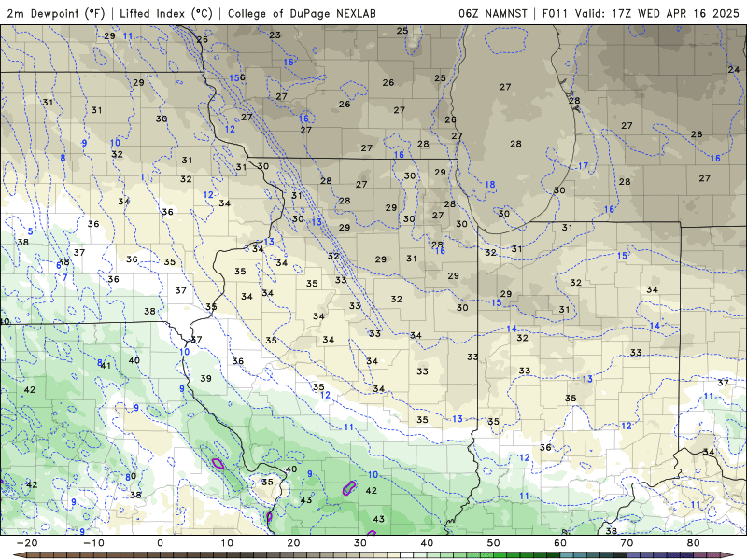Click the '-20' colorbar scale label
Viewport: 747px width, 560px height.
pyautogui.click(x=27, y=543)
